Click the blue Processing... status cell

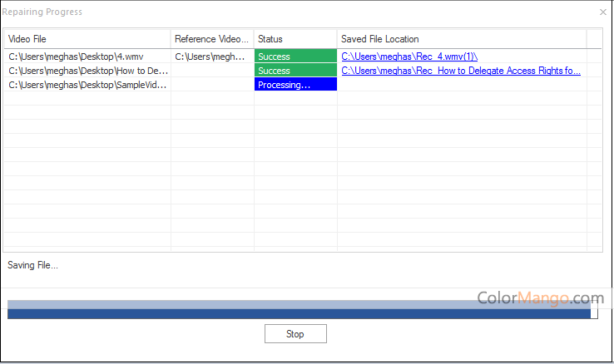(x=295, y=85)
